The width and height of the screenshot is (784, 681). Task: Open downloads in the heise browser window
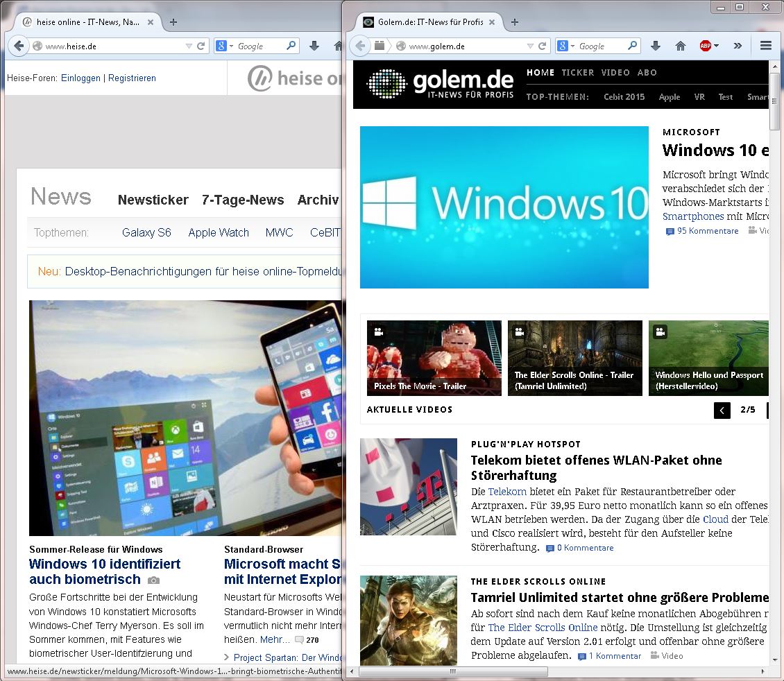tap(314, 46)
